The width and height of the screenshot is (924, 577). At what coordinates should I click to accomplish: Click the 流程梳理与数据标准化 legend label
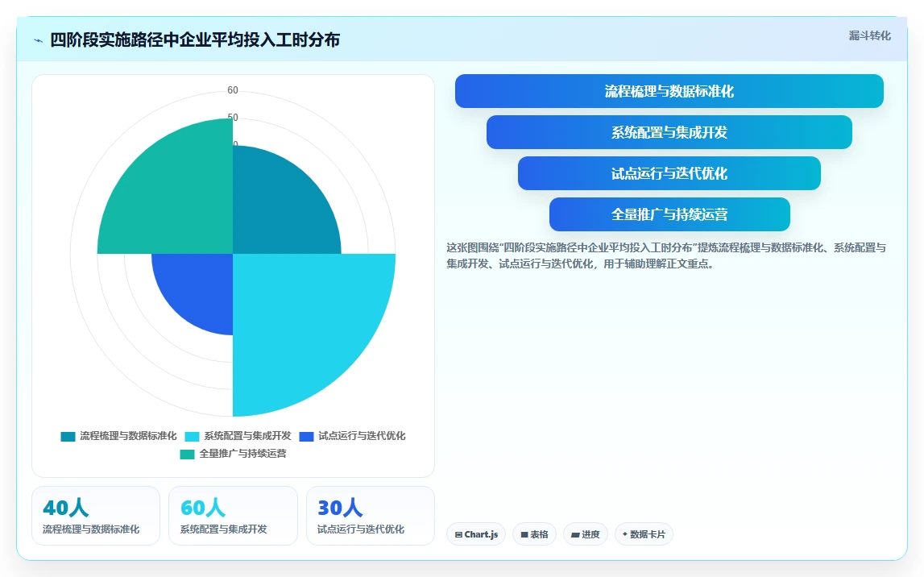coord(128,436)
